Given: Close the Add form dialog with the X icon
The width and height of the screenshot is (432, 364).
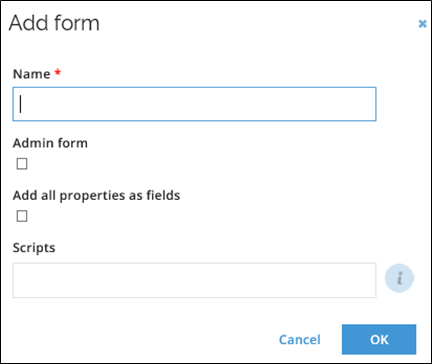Looking at the screenshot, I should (422, 24).
